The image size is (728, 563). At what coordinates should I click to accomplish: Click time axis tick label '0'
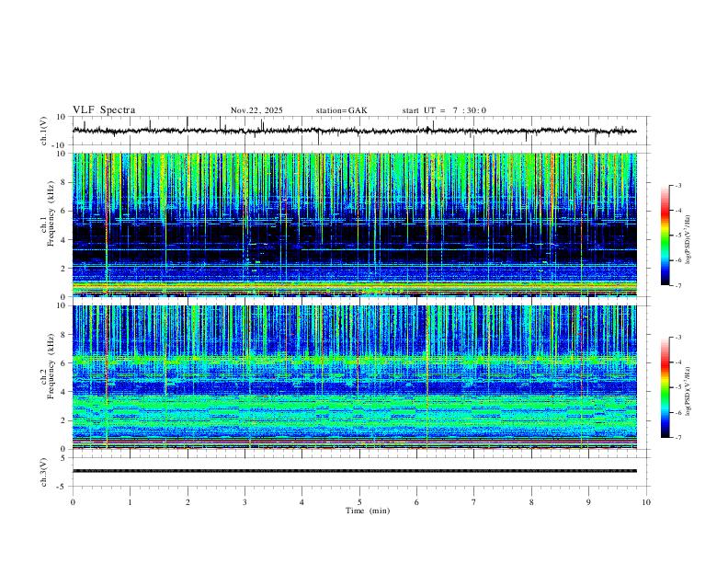coord(73,502)
